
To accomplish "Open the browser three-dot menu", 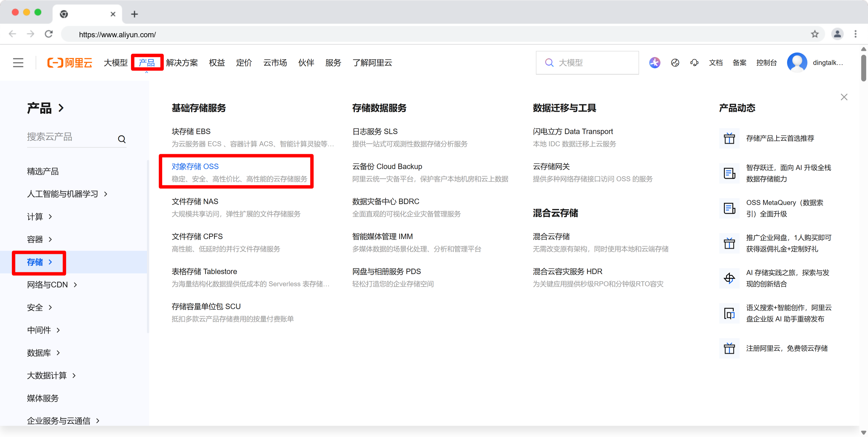I will [856, 34].
